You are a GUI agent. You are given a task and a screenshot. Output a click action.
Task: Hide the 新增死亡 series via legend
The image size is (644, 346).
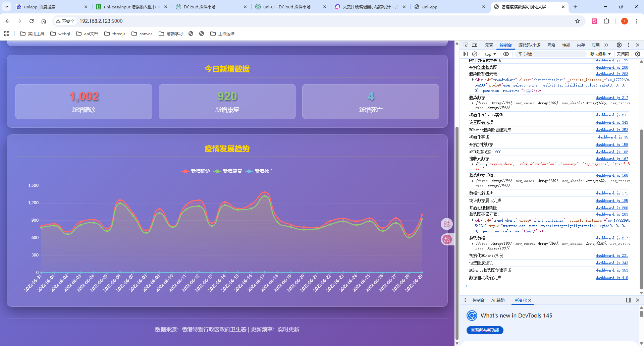point(260,171)
